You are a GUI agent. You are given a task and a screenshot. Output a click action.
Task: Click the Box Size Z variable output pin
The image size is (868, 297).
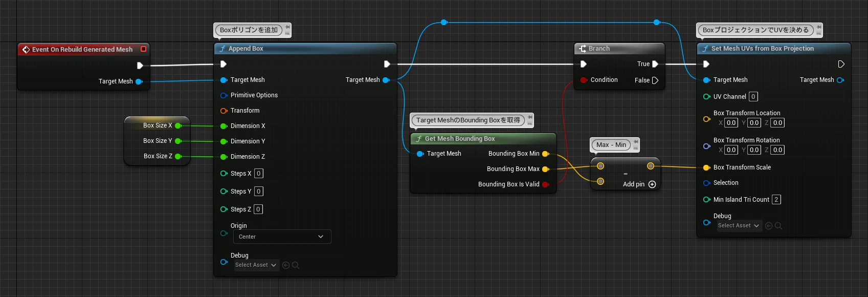click(179, 156)
